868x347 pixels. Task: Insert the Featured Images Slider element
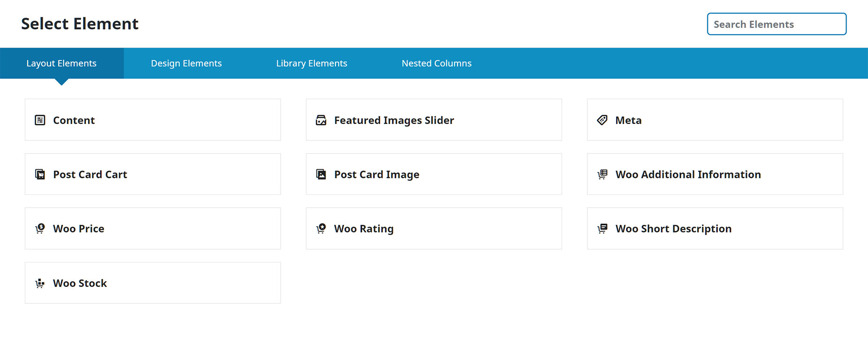pos(434,120)
